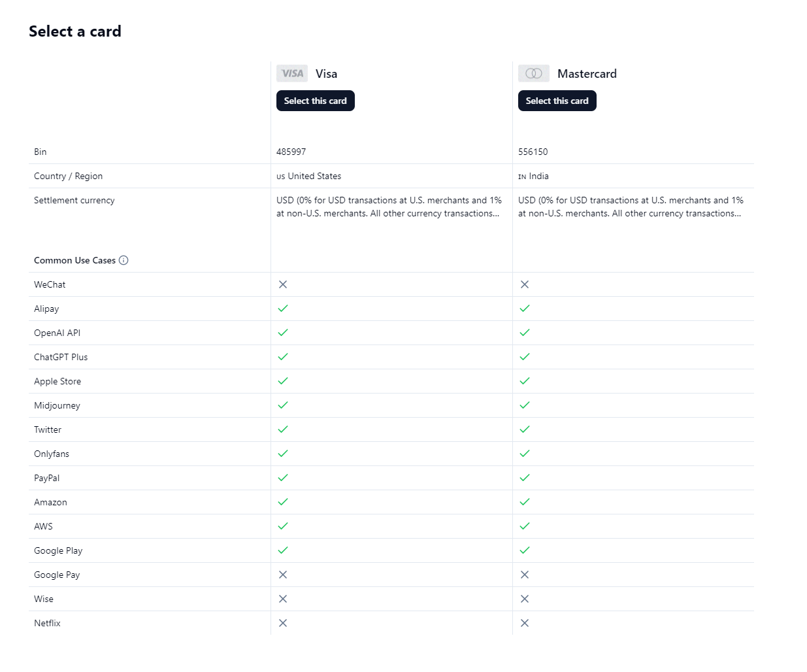Click Visa's Google Pay cross icon
The image size is (807, 672).
[x=283, y=575]
